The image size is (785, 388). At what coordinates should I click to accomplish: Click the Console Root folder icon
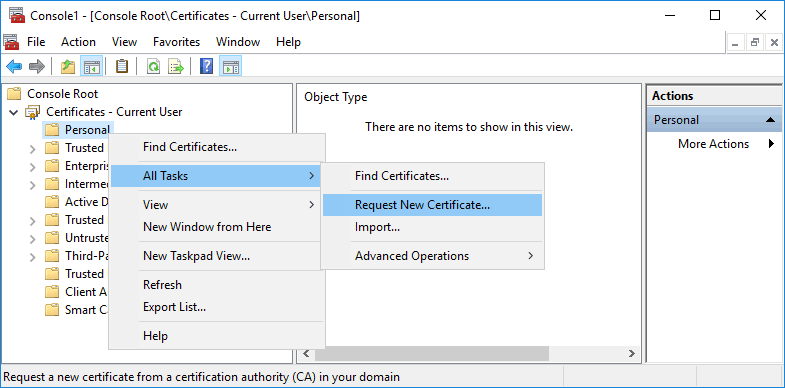[x=15, y=94]
